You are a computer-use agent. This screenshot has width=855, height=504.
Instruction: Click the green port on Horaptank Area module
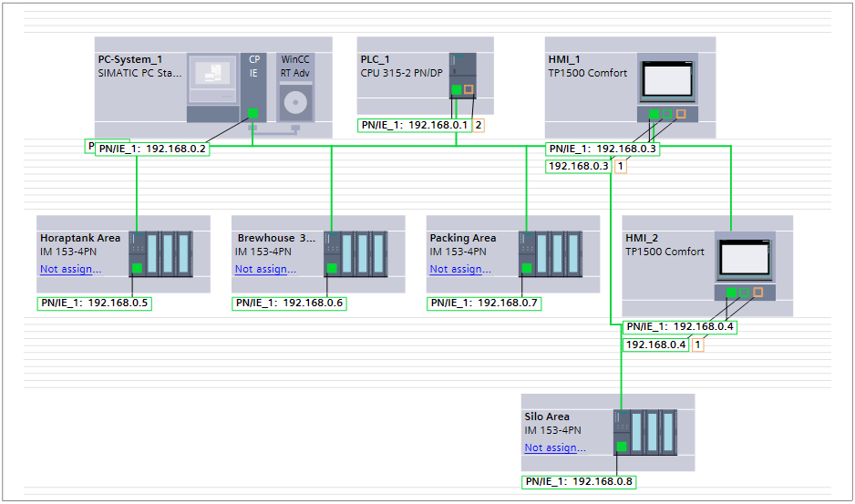[x=137, y=268]
